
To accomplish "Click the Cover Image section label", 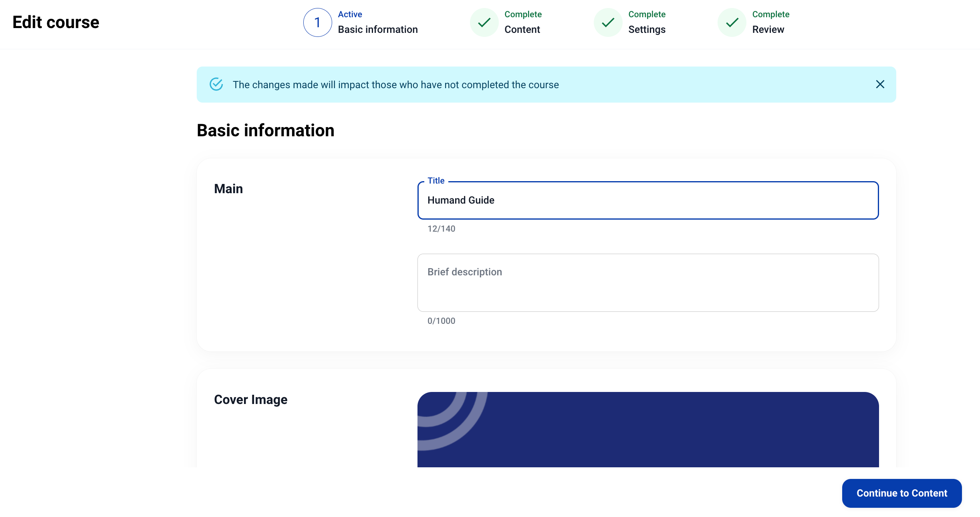I will (250, 400).
